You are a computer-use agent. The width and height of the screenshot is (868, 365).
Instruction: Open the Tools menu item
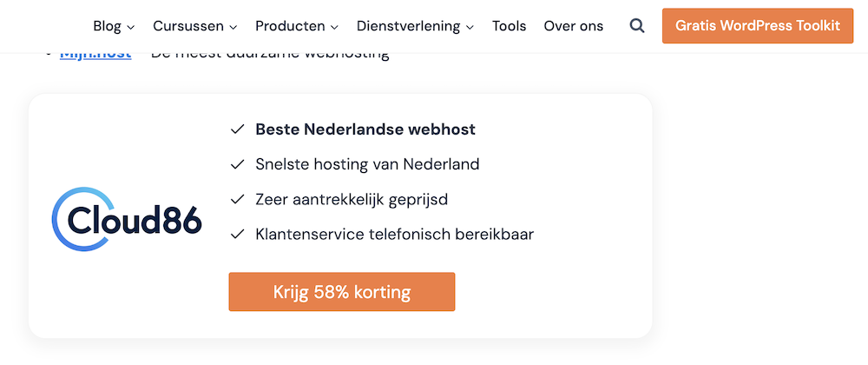coord(509,26)
